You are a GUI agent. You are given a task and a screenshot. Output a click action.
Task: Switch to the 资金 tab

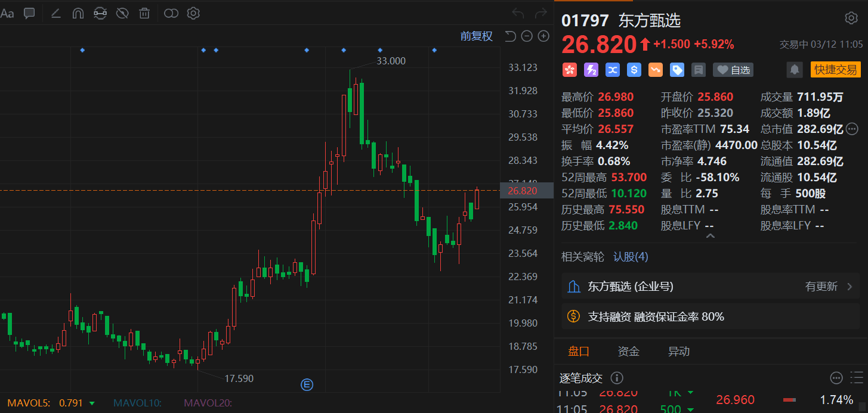pos(628,352)
